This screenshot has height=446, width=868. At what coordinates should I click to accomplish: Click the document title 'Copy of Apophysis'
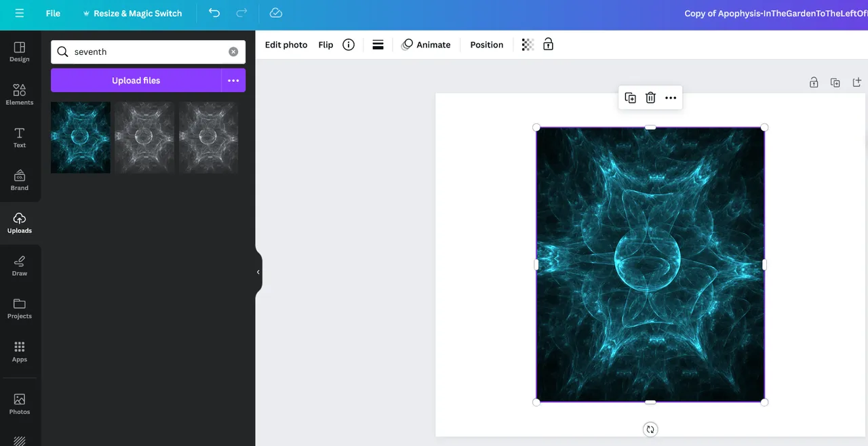tap(775, 13)
